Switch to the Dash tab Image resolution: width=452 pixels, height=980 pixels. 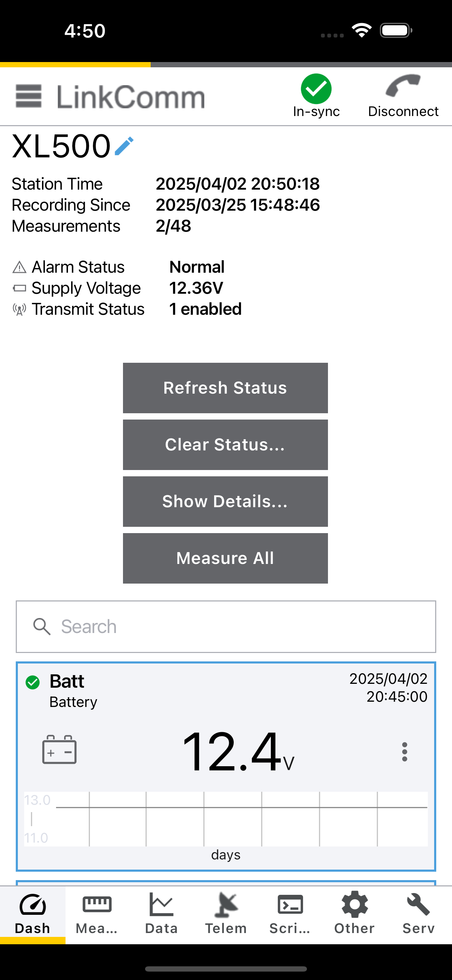click(33, 914)
